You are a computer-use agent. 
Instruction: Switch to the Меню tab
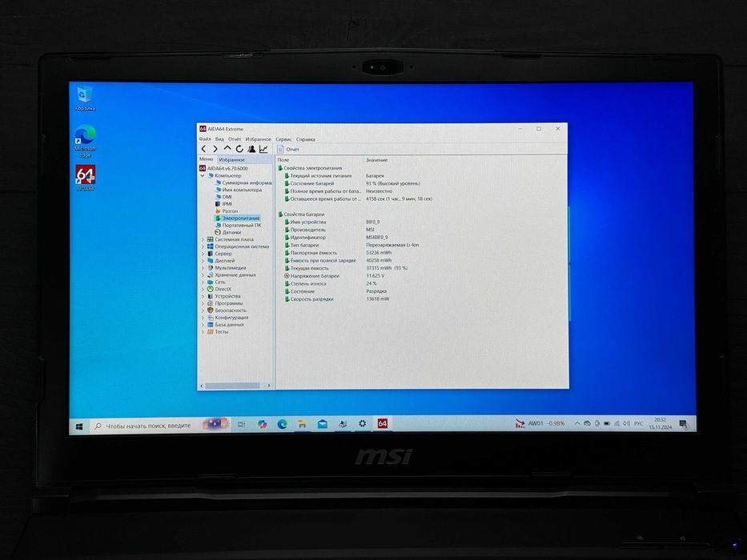tap(207, 159)
